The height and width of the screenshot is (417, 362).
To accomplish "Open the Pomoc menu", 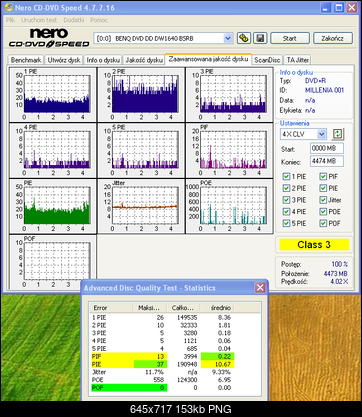I will click(x=99, y=20).
